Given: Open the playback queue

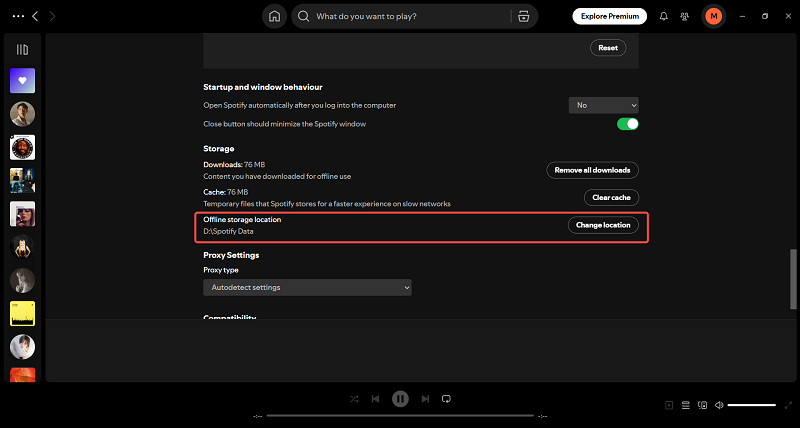Looking at the screenshot, I should coord(686,405).
